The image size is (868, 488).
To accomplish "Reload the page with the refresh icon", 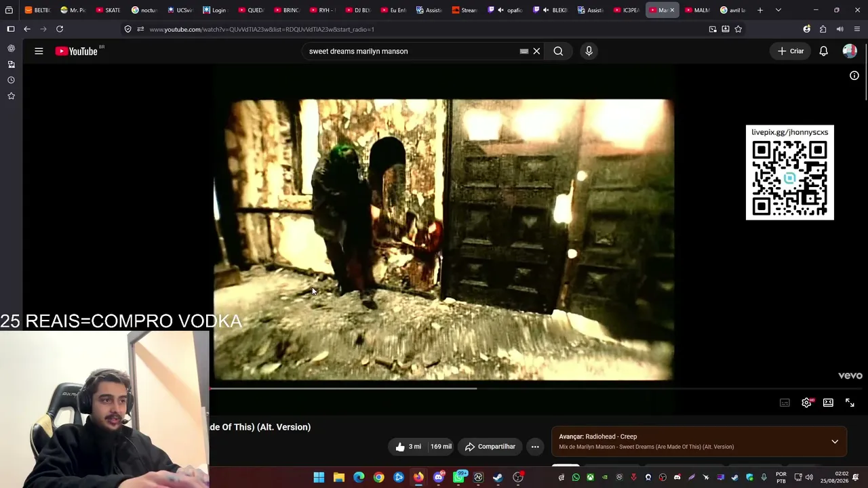I will point(60,29).
